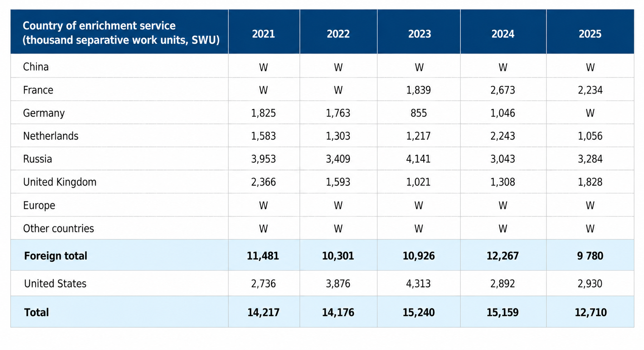Select the Other countries row label

tap(58, 229)
